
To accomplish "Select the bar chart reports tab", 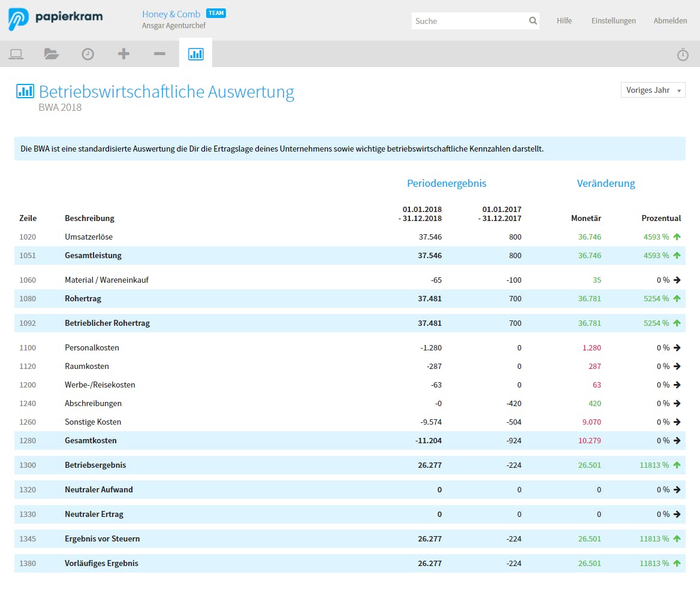I will point(195,55).
